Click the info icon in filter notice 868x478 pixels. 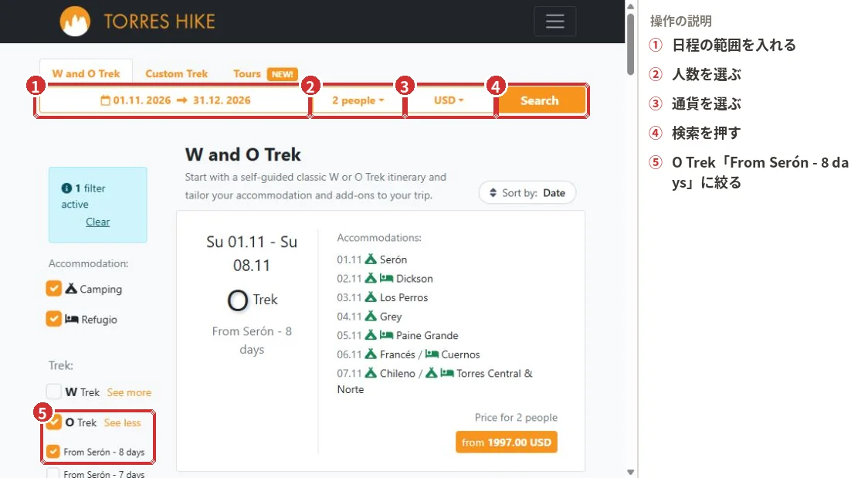pyautogui.click(x=66, y=188)
